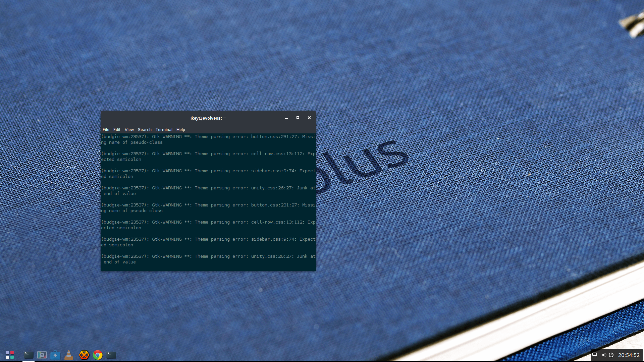The image size is (644, 362).
Task: Open the File menu in terminal
Action: click(x=106, y=130)
